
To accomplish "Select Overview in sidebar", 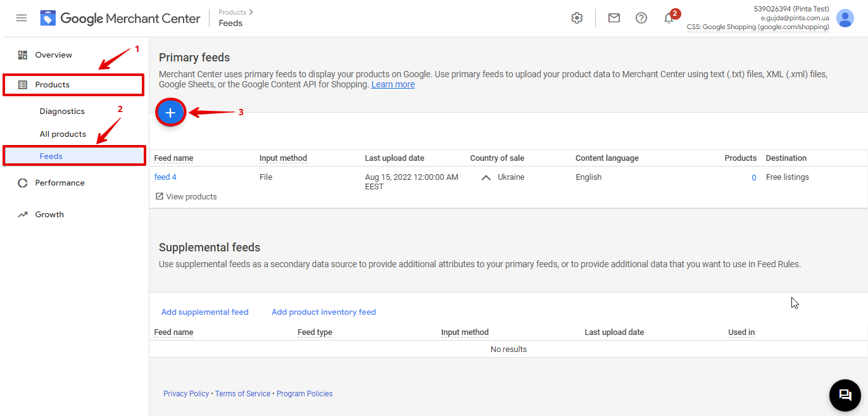I will point(54,55).
